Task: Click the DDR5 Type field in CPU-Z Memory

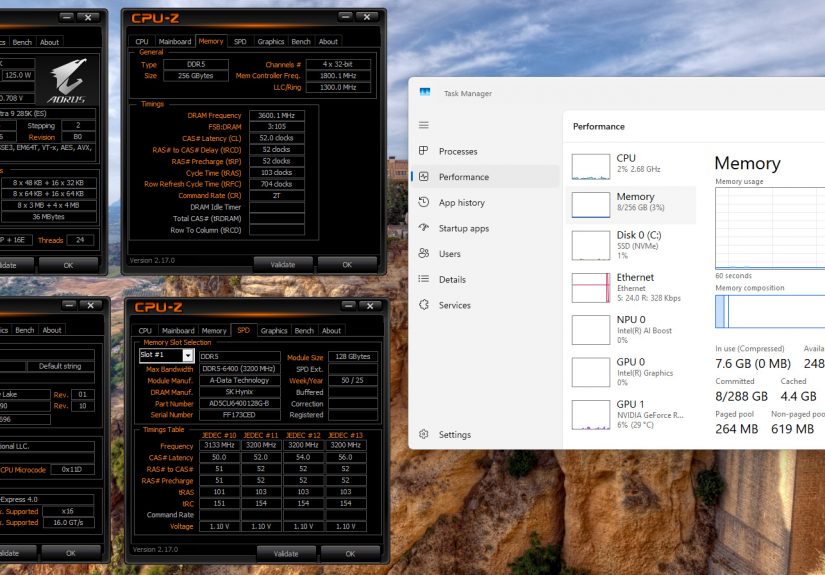Action: coord(196,64)
